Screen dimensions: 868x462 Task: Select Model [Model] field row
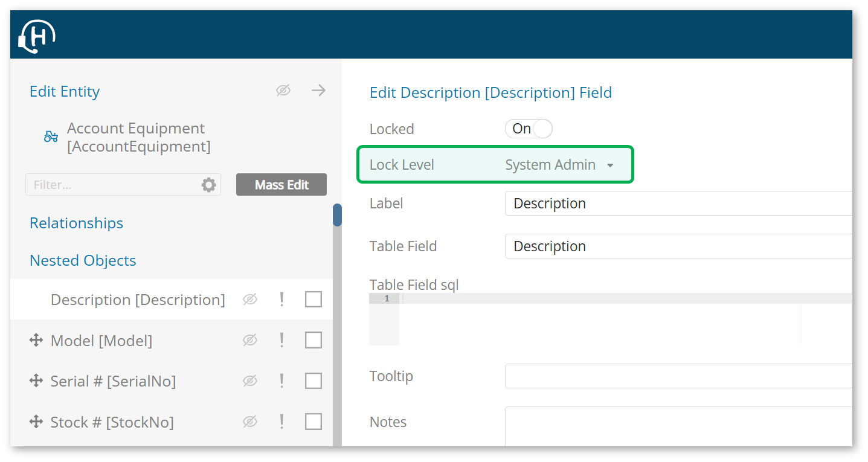pos(171,341)
